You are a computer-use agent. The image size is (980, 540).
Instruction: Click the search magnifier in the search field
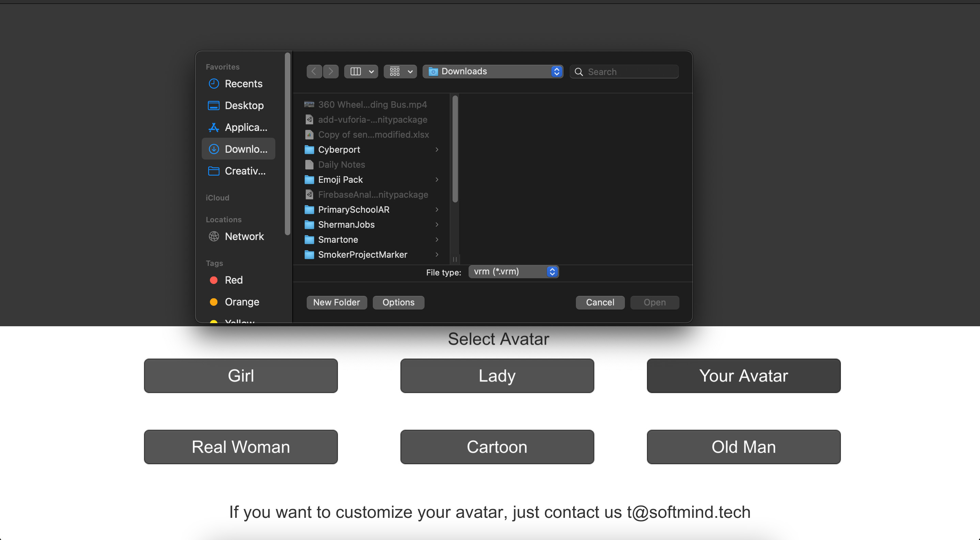[579, 72]
